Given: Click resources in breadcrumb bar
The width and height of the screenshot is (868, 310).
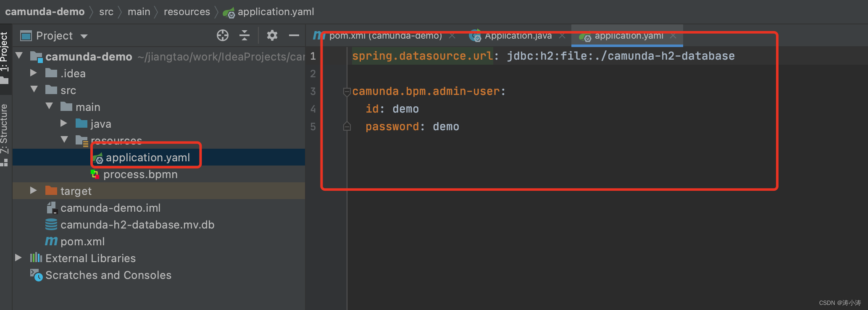Looking at the screenshot, I should [187, 12].
